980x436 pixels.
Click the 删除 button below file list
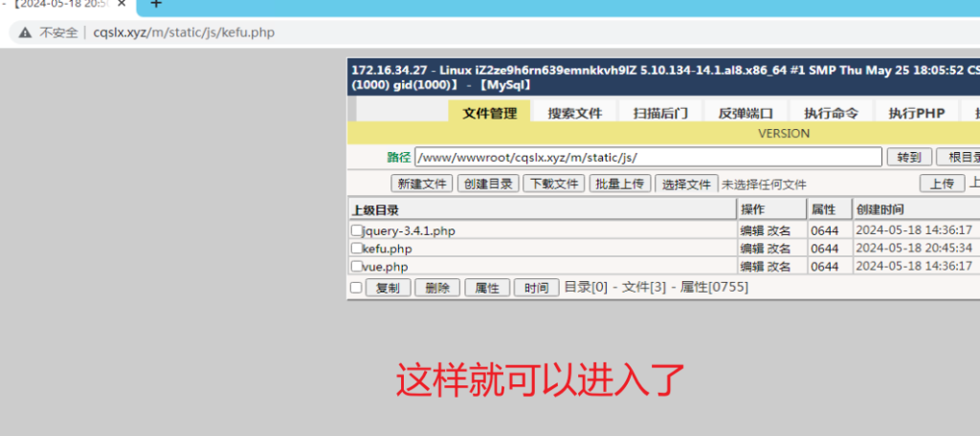(x=437, y=288)
